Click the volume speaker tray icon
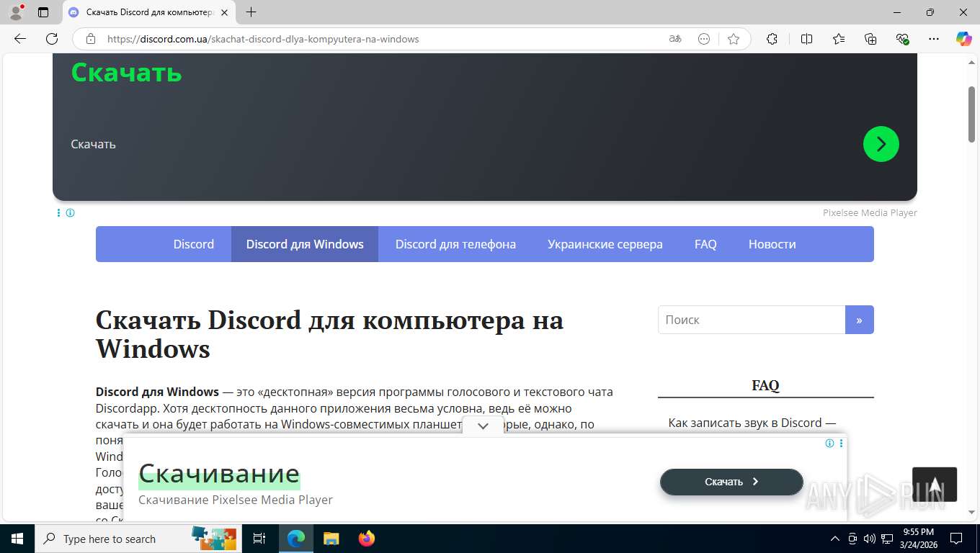Viewport: 980px width, 553px height. click(870, 539)
